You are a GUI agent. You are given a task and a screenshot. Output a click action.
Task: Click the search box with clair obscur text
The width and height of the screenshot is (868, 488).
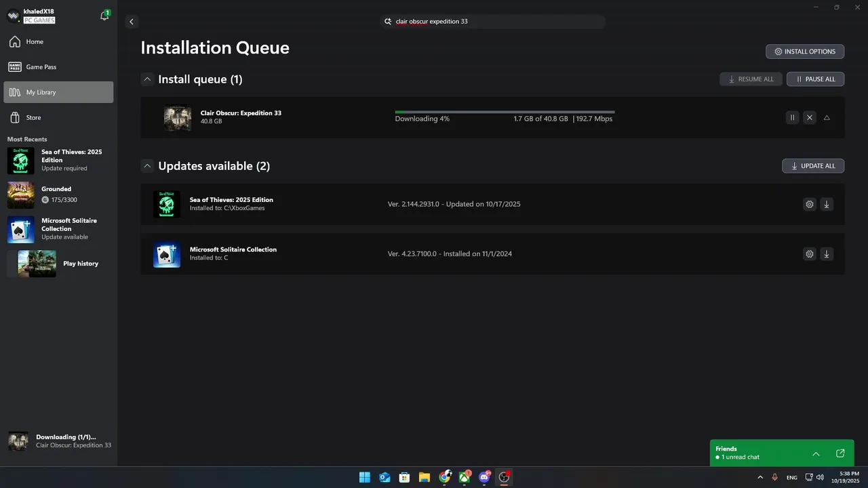(492, 22)
